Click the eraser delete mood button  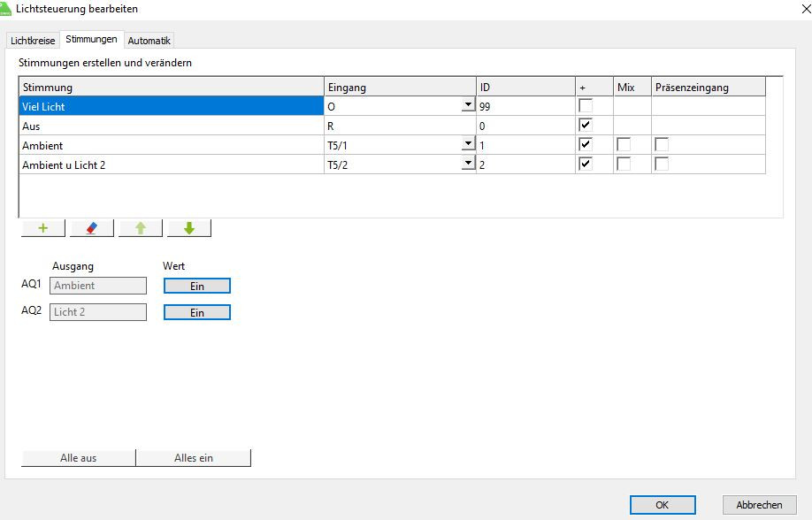click(x=92, y=228)
